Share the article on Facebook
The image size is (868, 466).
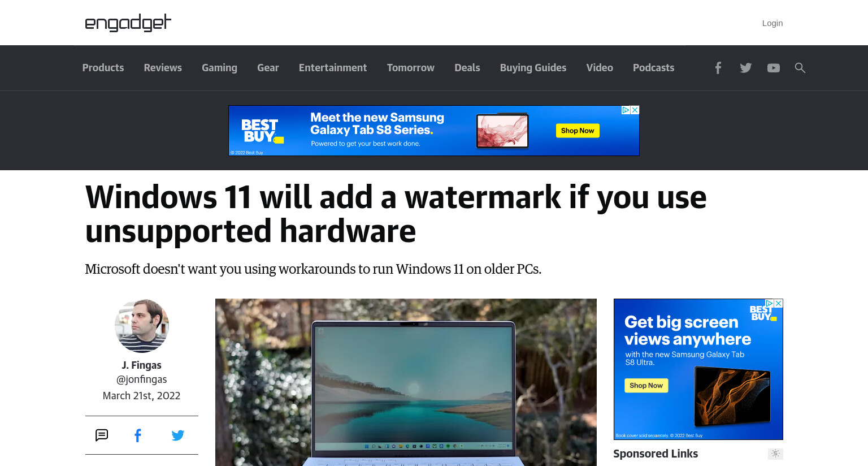[x=138, y=435]
